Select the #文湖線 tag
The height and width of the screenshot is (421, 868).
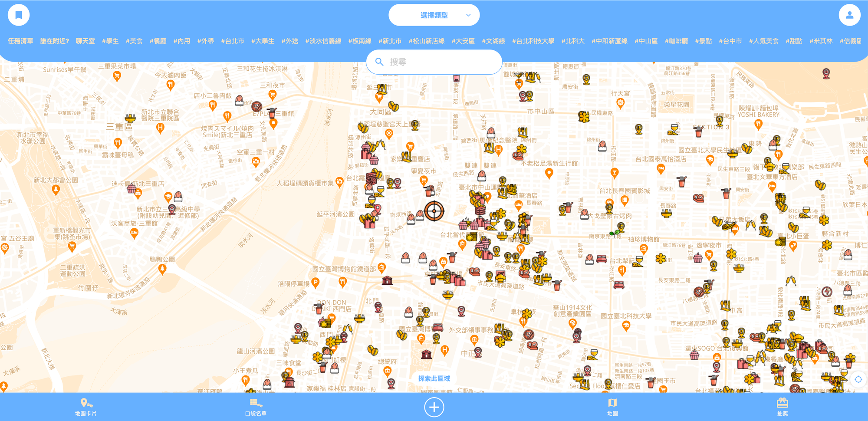click(x=493, y=41)
